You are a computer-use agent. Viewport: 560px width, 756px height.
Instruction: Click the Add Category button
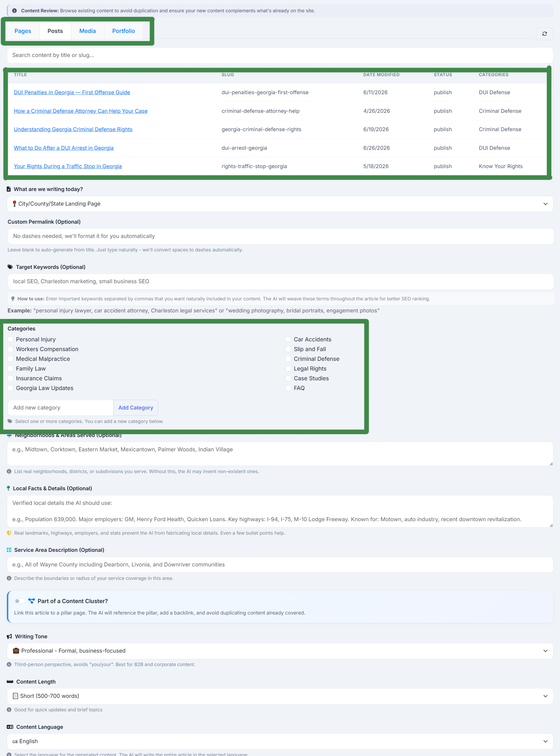[x=136, y=408]
